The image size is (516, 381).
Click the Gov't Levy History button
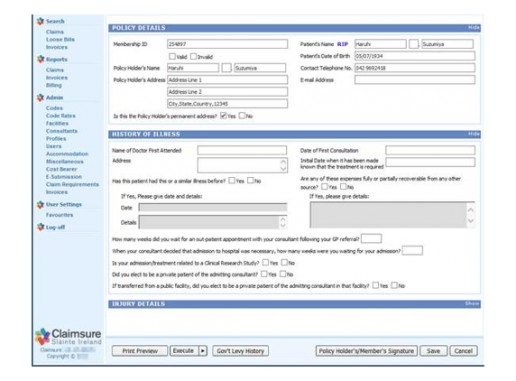tap(240, 351)
